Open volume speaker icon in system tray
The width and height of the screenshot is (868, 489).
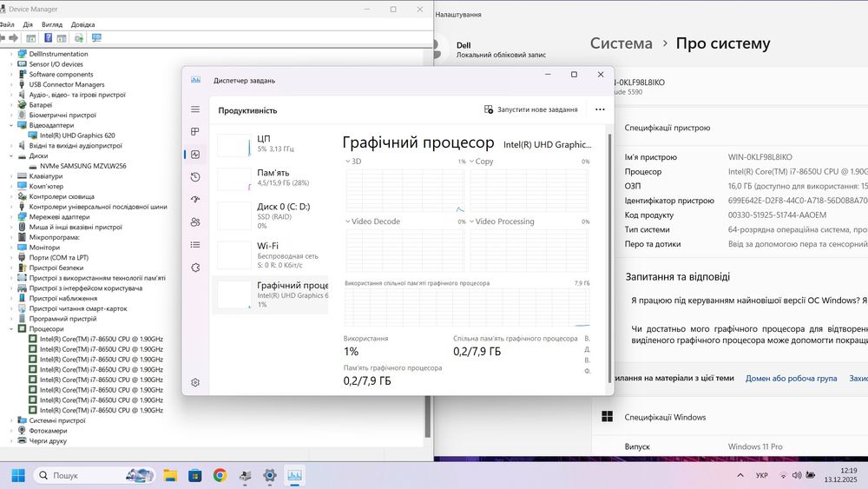coord(797,475)
